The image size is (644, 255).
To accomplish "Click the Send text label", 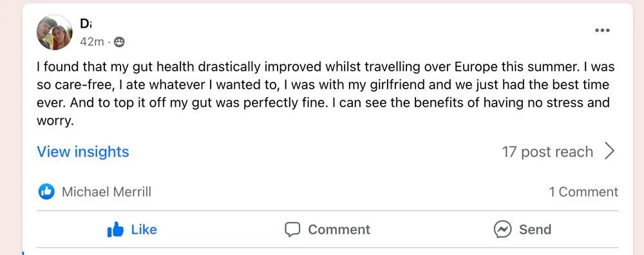I will click(535, 229).
